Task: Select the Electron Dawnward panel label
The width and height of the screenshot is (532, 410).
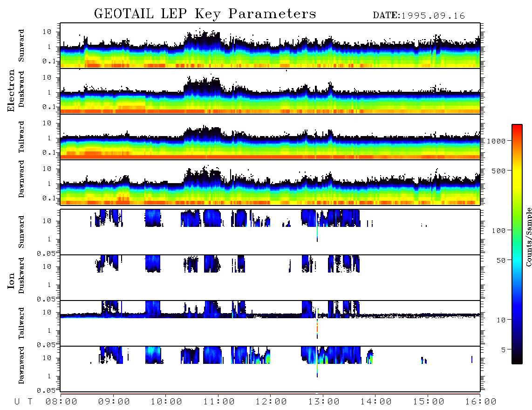Action: pos(21,179)
